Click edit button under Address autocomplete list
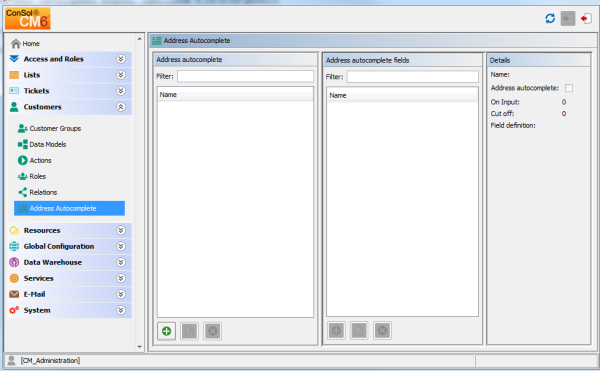The width and height of the screenshot is (600, 371). pyautogui.click(x=189, y=331)
